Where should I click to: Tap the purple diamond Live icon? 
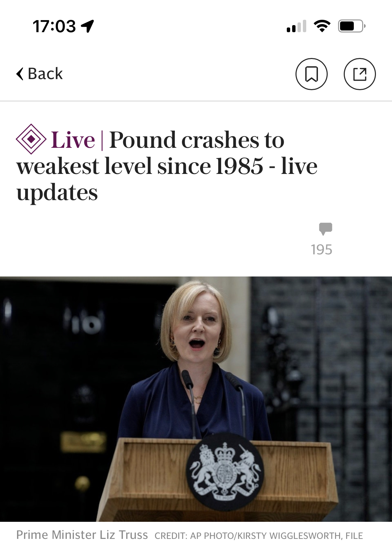click(31, 139)
